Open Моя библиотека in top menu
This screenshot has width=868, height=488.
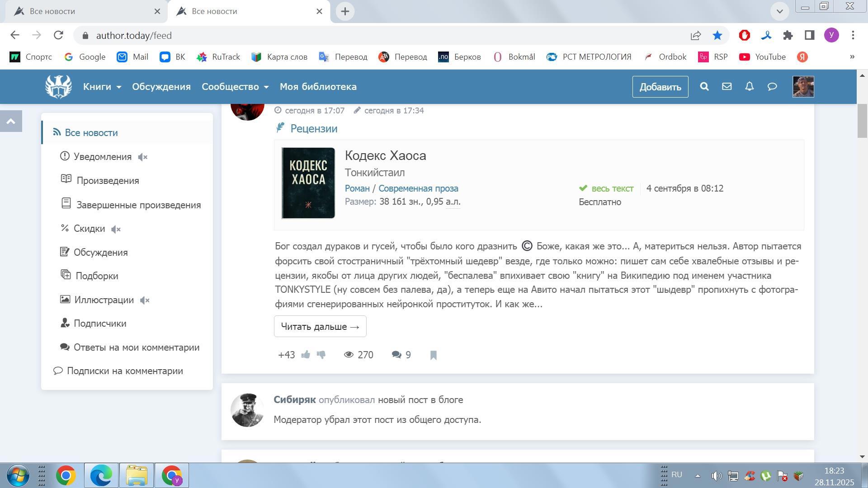[318, 87]
